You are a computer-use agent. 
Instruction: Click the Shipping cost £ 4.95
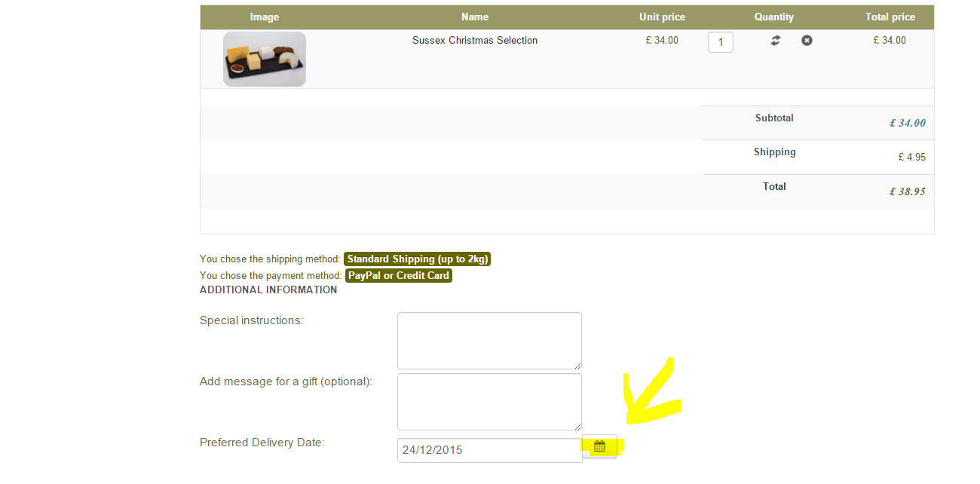tap(912, 158)
